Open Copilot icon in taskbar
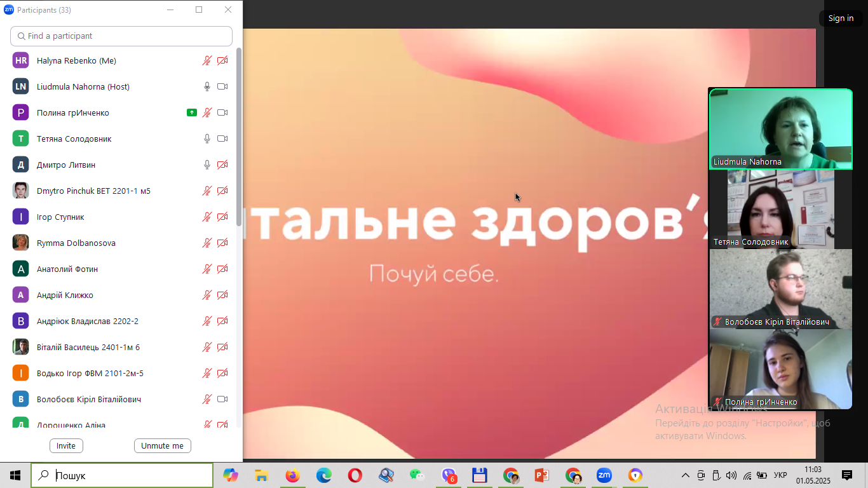Viewport: 868px width, 488px height. [x=231, y=475]
